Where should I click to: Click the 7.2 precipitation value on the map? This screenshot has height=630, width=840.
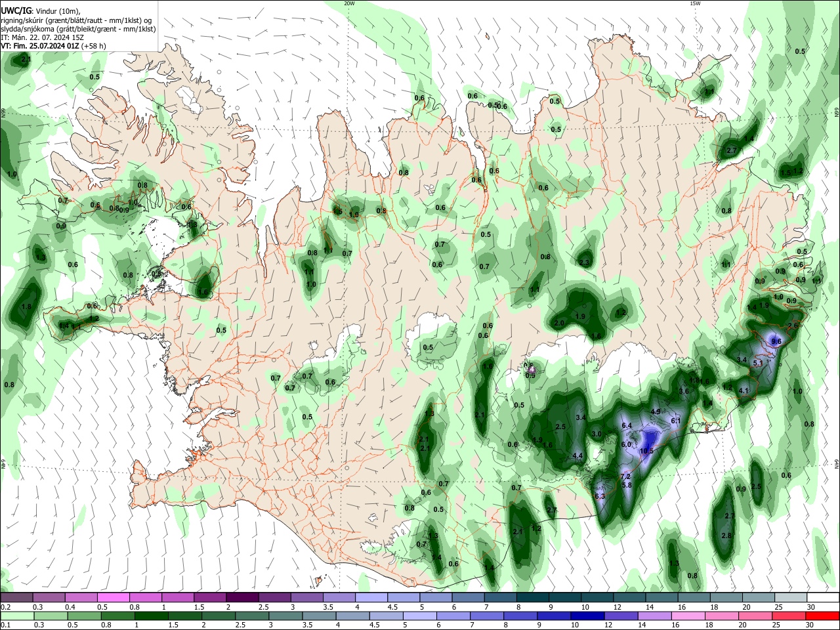coord(625,476)
